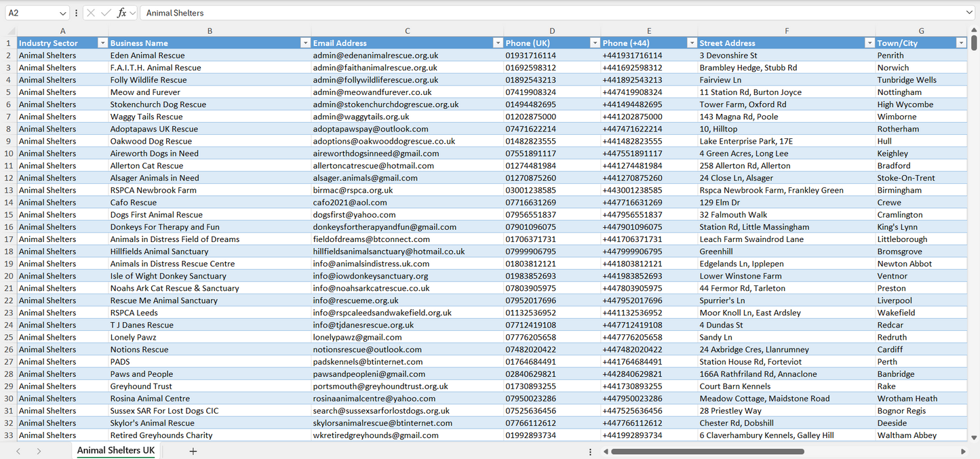
Task: Open Industry Sector filter dropdown
Action: [x=102, y=43]
